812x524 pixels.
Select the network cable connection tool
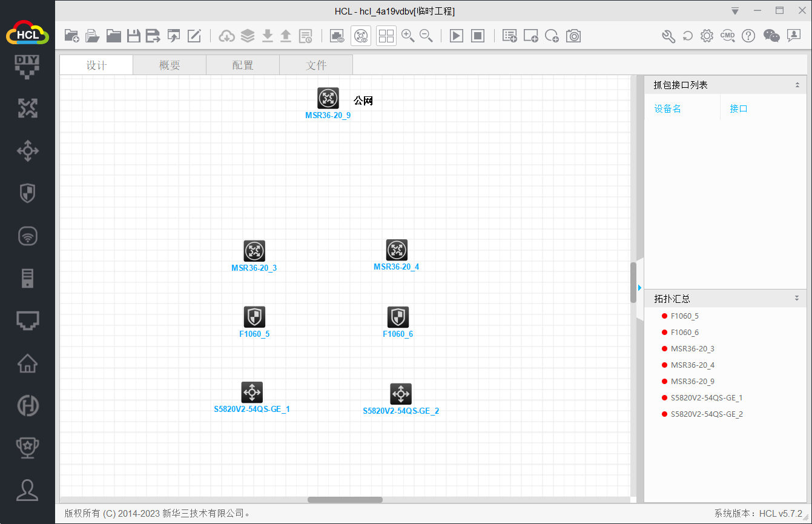click(x=27, y=320)
